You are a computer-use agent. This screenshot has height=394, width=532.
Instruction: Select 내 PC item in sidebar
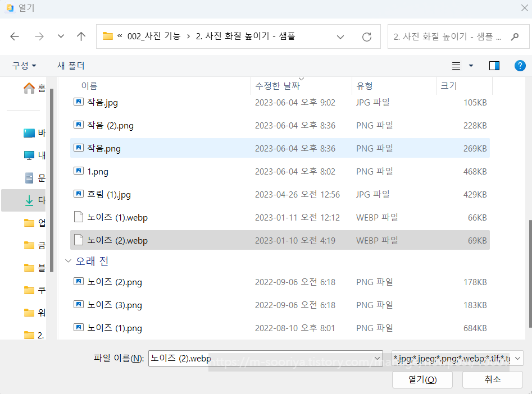[34, 155]
